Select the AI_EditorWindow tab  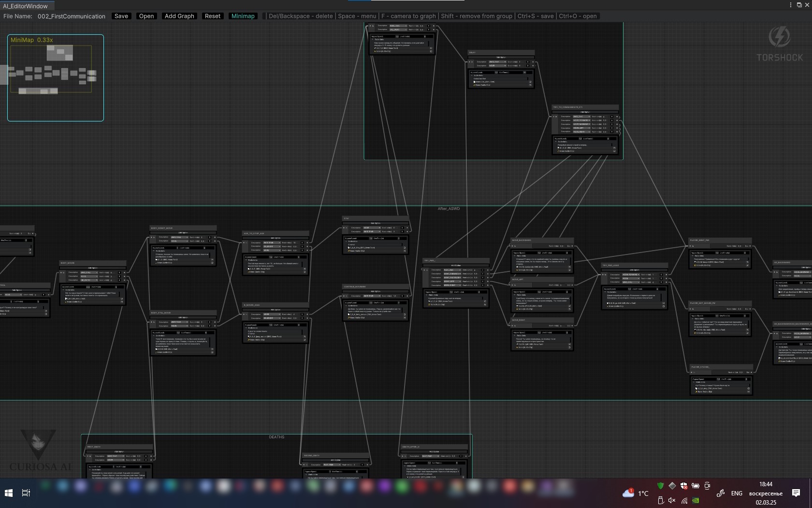click(x=25, y=6)
